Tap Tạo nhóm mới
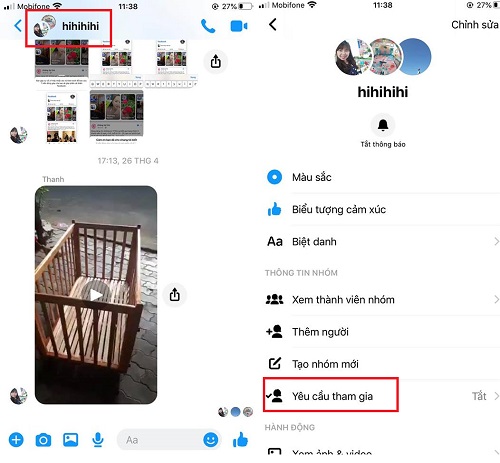Viewport: 500px width, 463px height. 382,364
